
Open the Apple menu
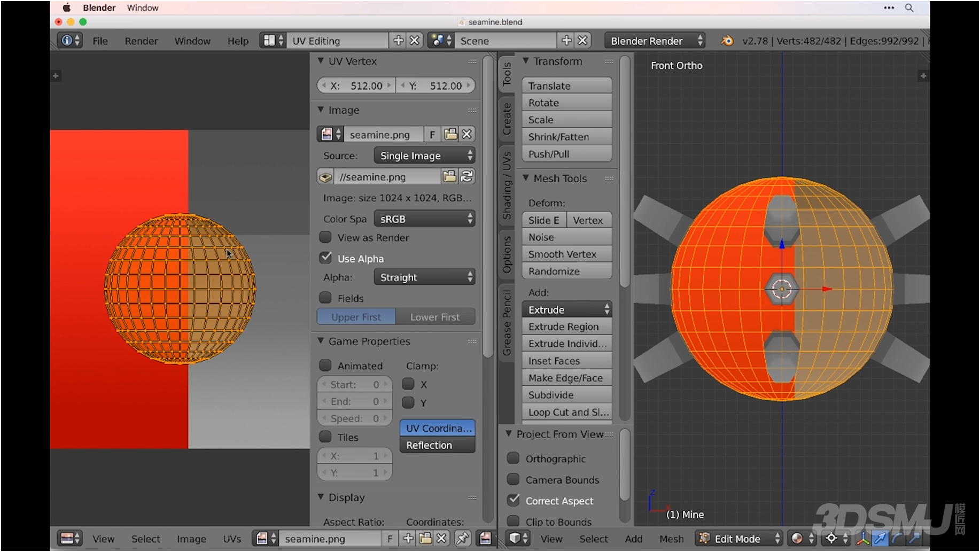coord(66,8)
